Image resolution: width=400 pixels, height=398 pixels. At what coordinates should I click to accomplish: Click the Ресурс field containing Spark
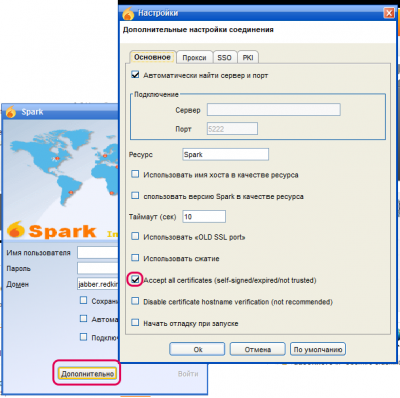[226, 155]
